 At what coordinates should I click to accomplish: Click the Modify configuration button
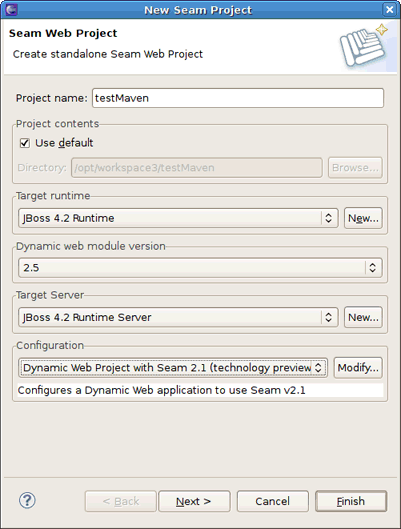(358, 367)
